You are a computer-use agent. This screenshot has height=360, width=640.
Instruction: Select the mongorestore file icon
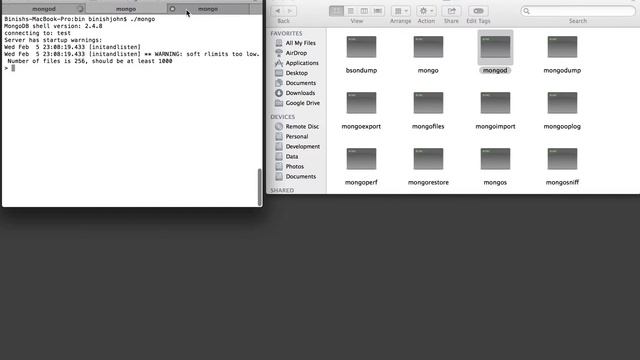point(428,159)
